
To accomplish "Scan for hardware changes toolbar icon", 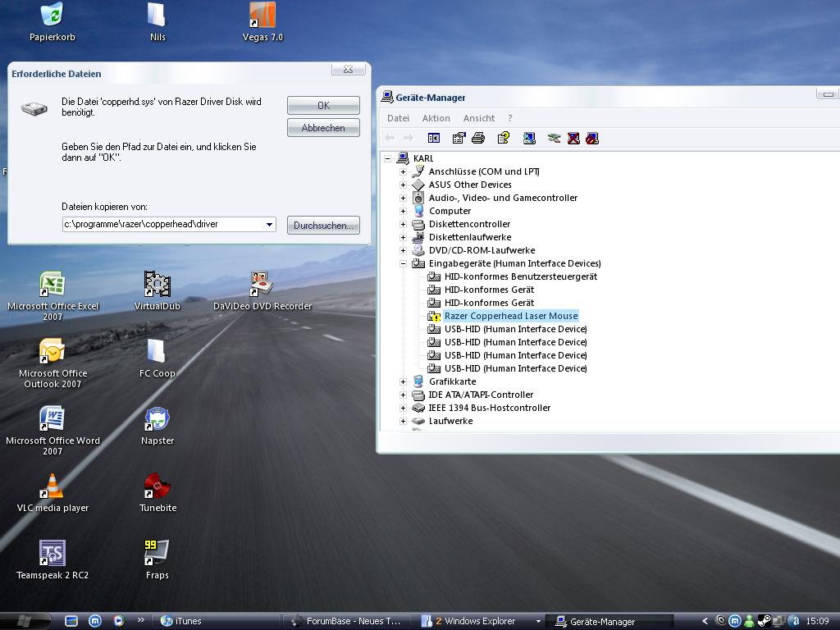I will click(529, 138).
